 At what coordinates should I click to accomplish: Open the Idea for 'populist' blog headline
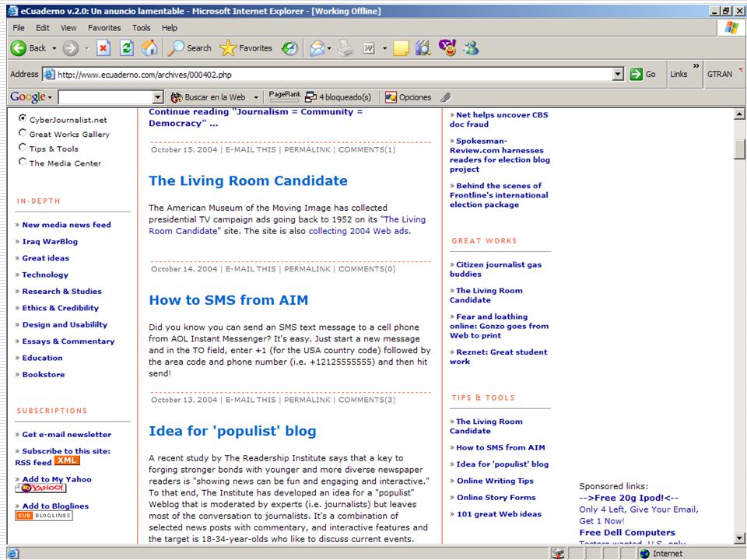(233, 431)
